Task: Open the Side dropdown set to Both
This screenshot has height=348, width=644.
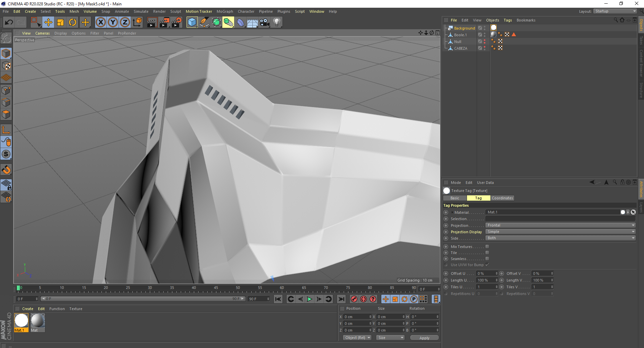Action: tap(560, 238)
